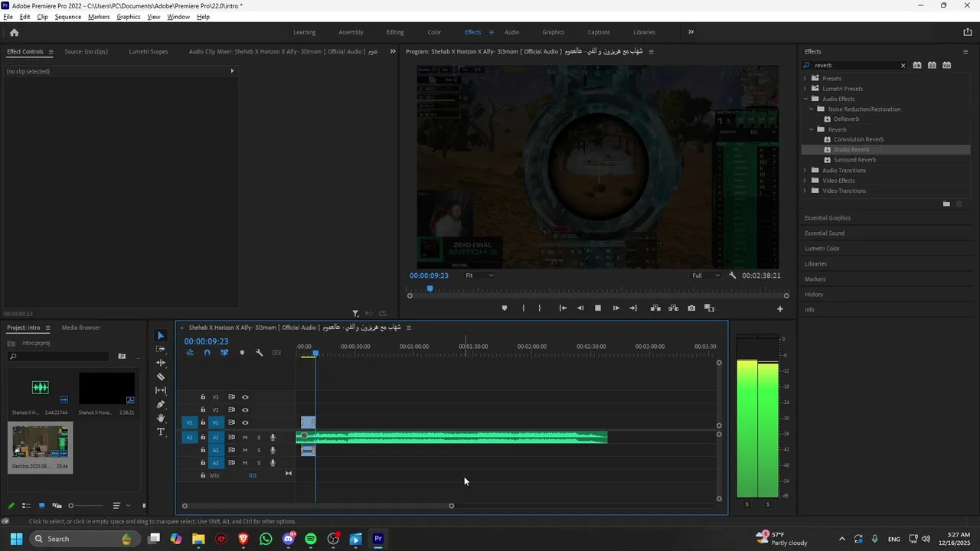This screenshot has height=551, width=980.
Task: Go to Out point in Program Monitor
Action: (x=633, y=308)
